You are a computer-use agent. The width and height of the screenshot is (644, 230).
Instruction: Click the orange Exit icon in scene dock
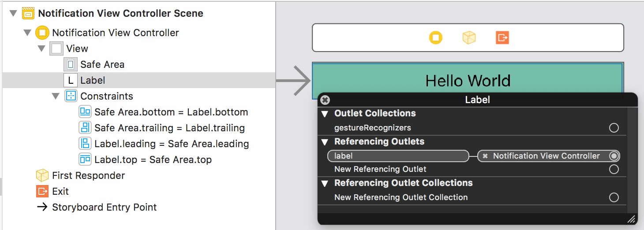pos(502,38)
